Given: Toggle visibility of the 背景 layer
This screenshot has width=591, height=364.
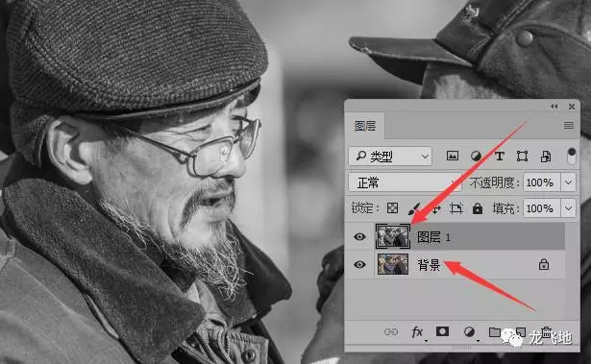Looking at the screenshot, I should click(x=359, y=264).
